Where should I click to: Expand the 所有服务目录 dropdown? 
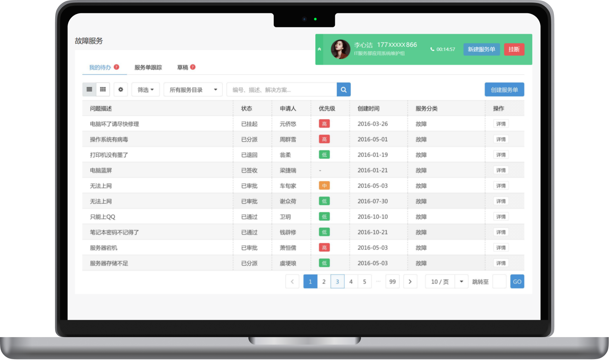(193, 89)
